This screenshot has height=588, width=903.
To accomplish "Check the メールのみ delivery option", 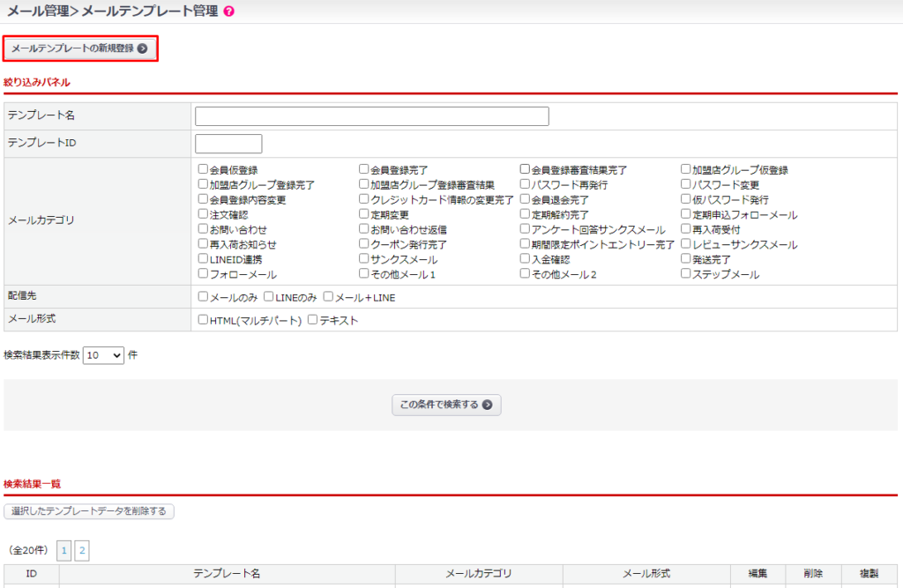I will (203, 297).
